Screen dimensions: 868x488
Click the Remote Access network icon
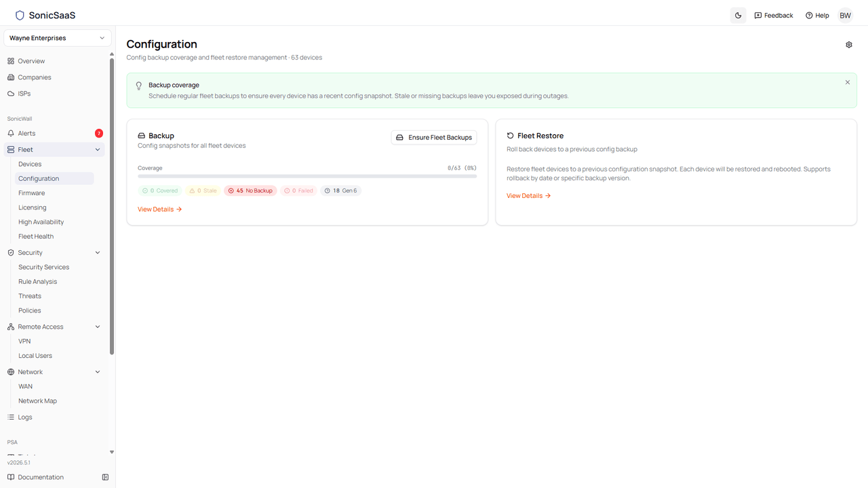pyautogui.click(x=11, y=327)
